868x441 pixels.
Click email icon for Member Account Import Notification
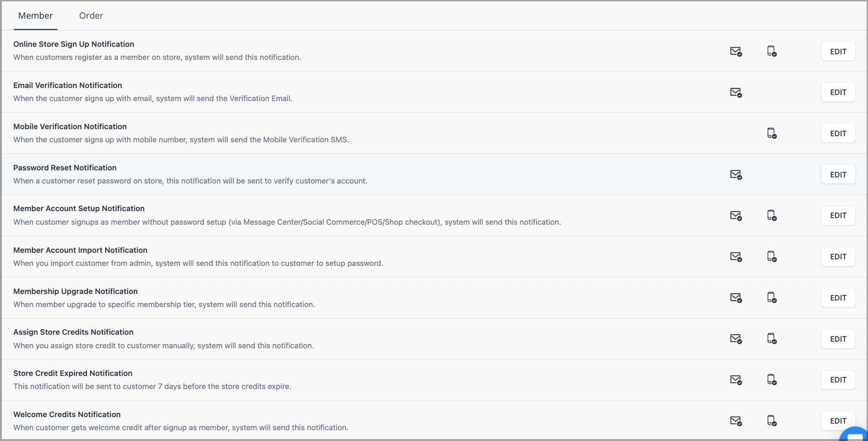[736, 257]
